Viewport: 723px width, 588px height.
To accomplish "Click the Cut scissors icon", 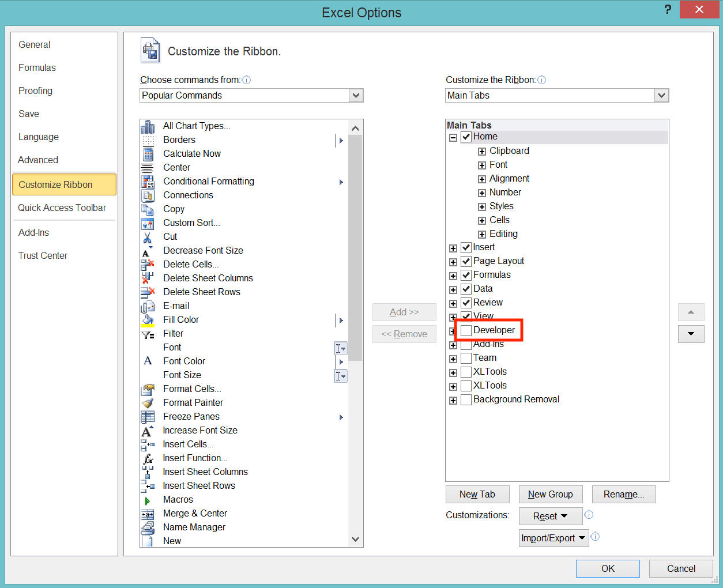I will coord(148,237).
